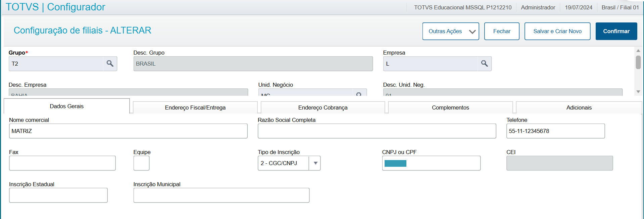Click the Desc. Unid. Neg. field

click(503, 92)
